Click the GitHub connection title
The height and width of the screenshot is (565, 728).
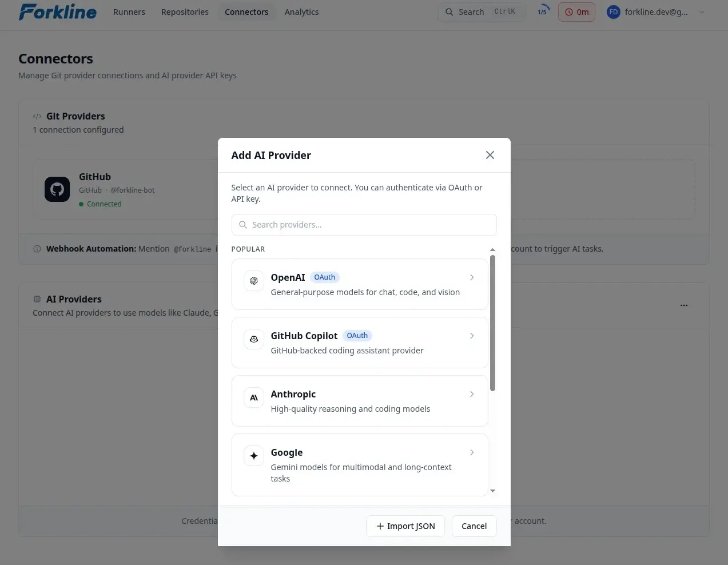(95, 177)
